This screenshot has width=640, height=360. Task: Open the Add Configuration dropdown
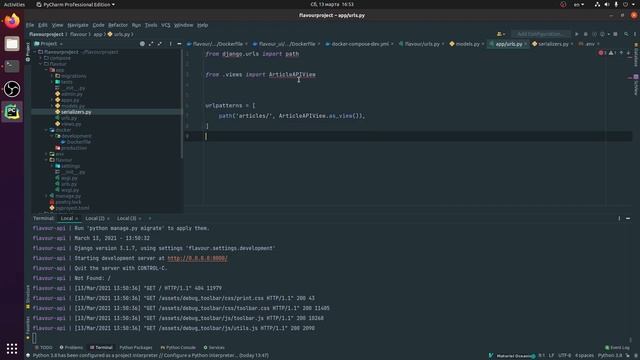tap(541, 34)
